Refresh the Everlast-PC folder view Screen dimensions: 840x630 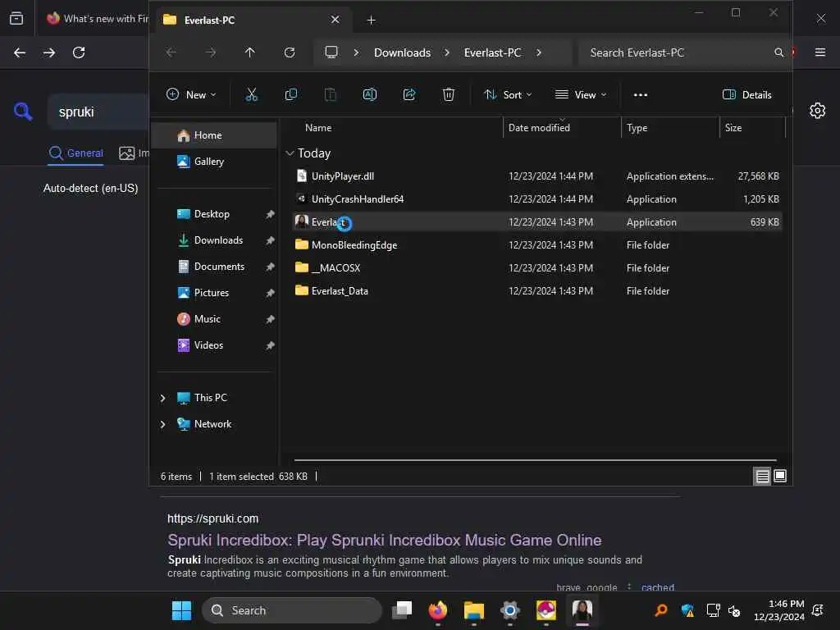tap(290, 52)
